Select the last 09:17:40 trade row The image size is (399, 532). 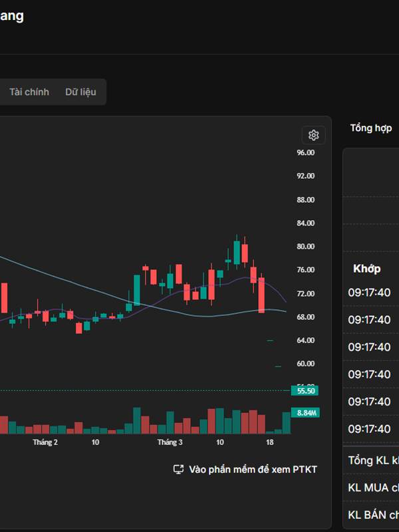tap(370, 429)
